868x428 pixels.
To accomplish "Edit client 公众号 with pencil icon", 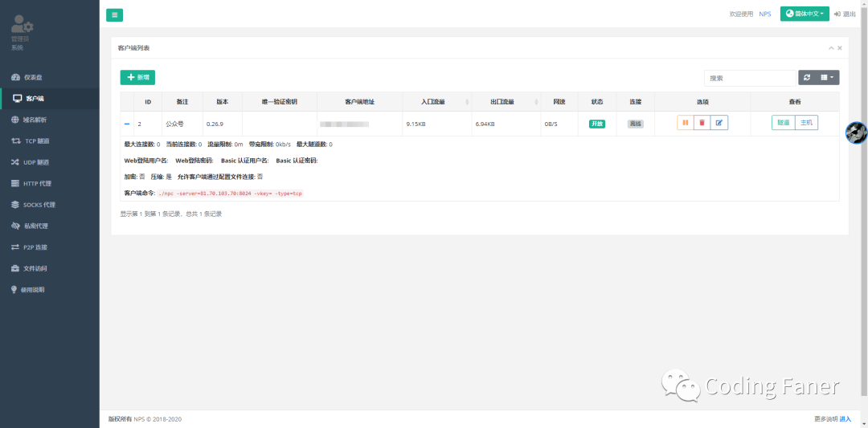I will (x=719, y=123).
